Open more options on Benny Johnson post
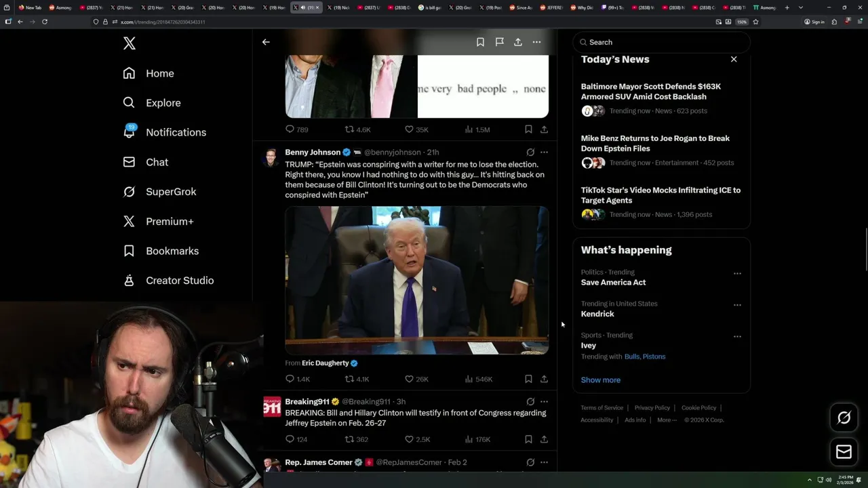 [x=544, y=152]
